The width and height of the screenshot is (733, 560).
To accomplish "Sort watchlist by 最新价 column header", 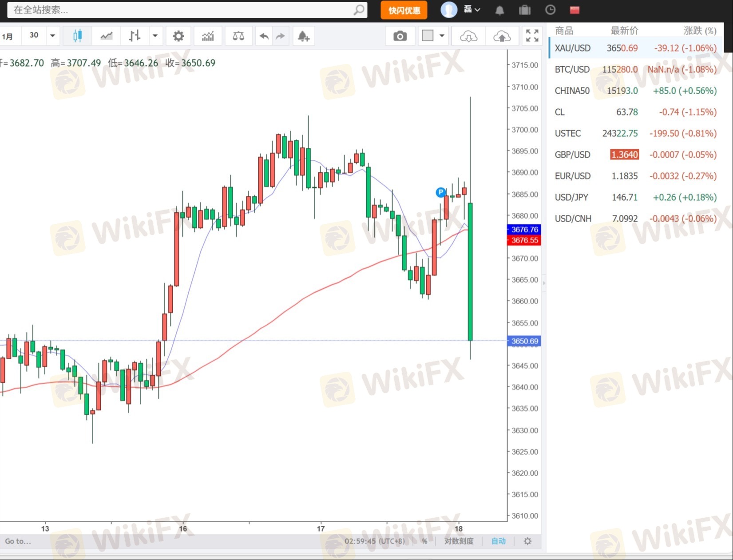I will tap(624, 31).
